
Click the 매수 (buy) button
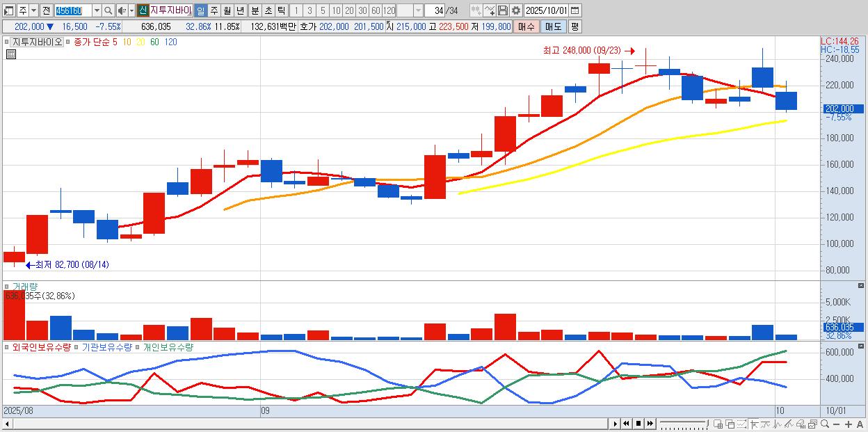click(x=527, y=26)
